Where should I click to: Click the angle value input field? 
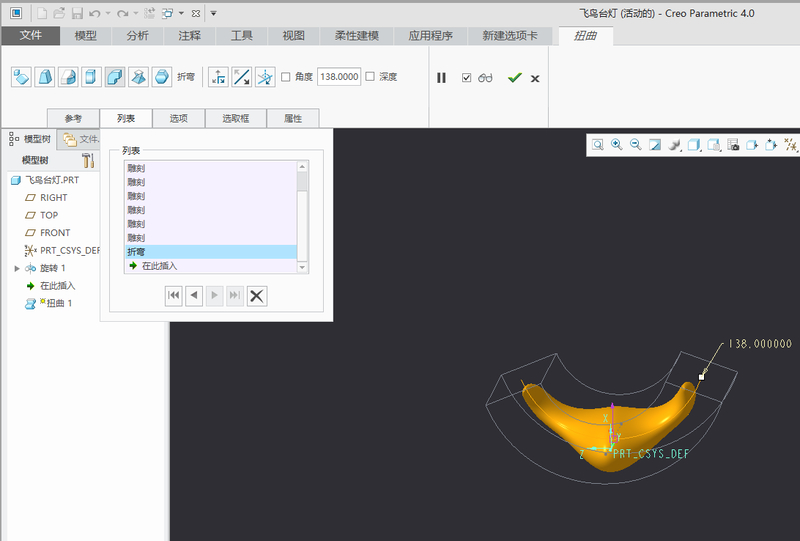point(339,77)
